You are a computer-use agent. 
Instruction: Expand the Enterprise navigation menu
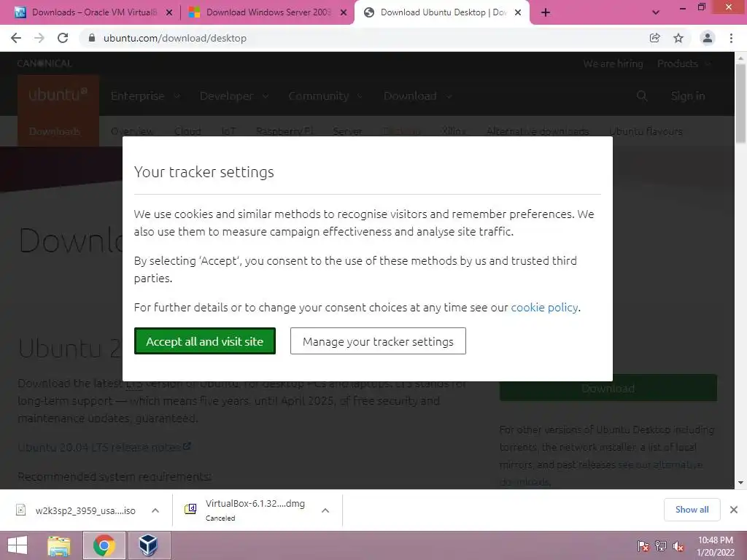click(x=145, y=96)
